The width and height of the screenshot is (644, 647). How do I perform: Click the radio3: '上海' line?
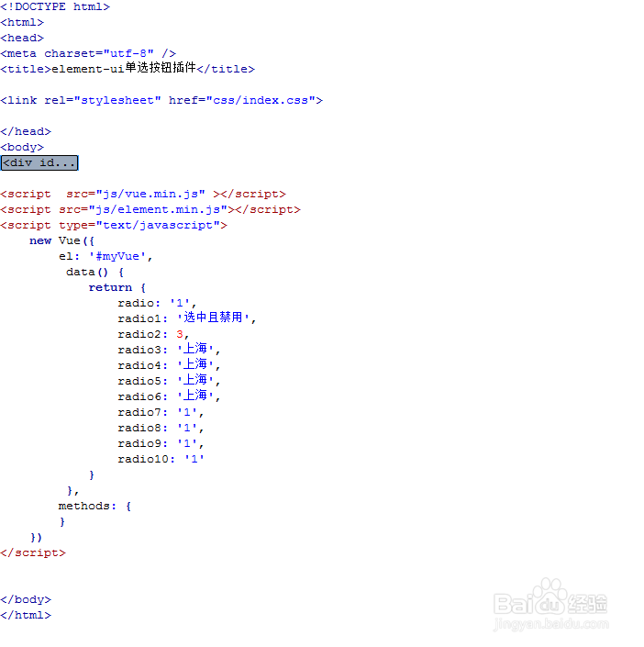point(169,350)
